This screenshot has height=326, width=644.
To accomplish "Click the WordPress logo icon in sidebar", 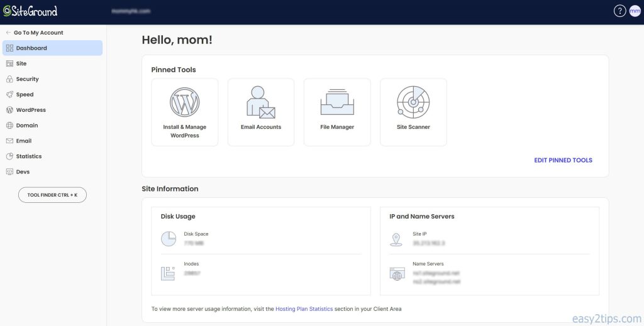I will click(9, 110).
